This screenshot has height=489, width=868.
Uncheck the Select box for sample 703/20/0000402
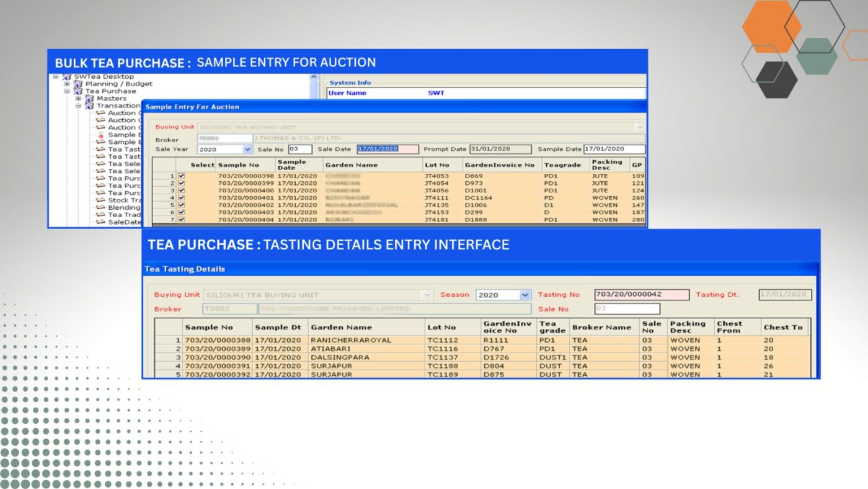pyautogui.click(x=181, y=205)
